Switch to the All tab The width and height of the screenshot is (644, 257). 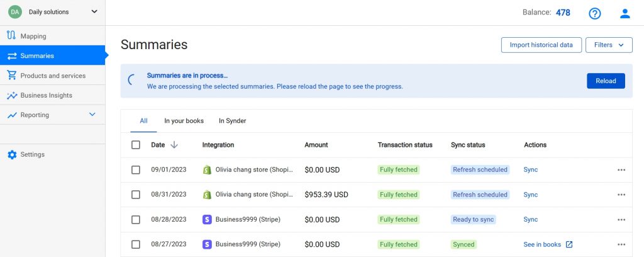click(143, 121)
